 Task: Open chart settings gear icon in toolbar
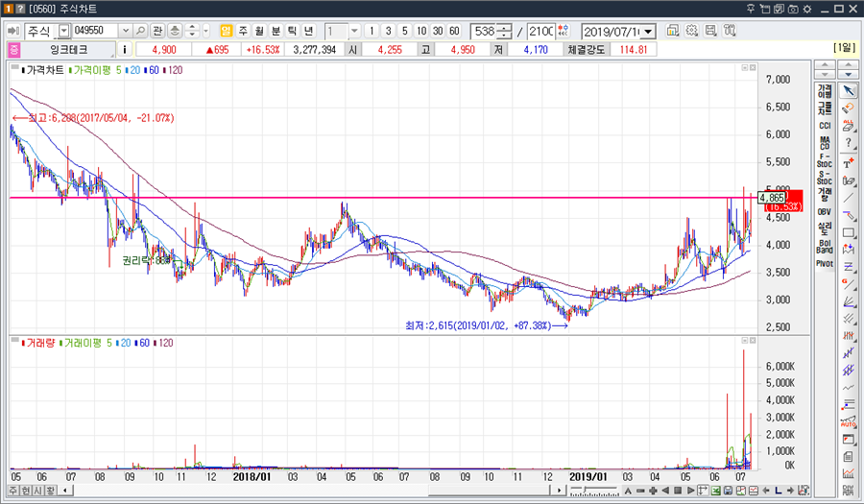pos(691,31)
